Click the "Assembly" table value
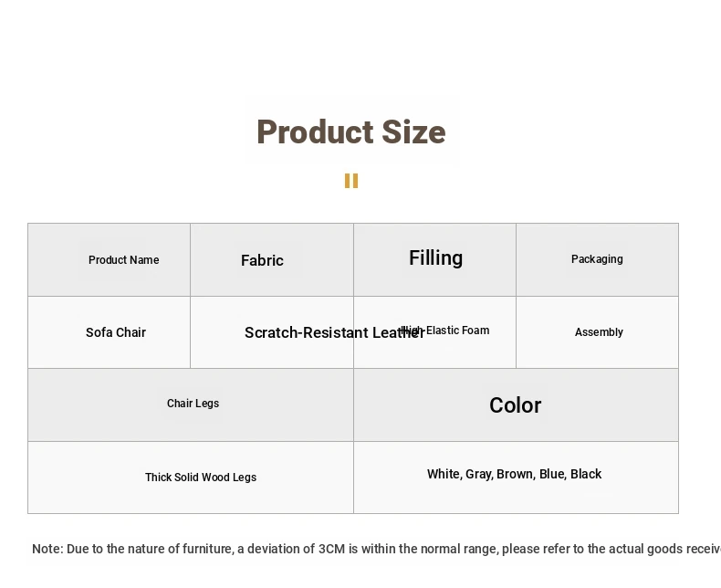Viewport: 721px width, 588px height. click(x=599, y=332)
